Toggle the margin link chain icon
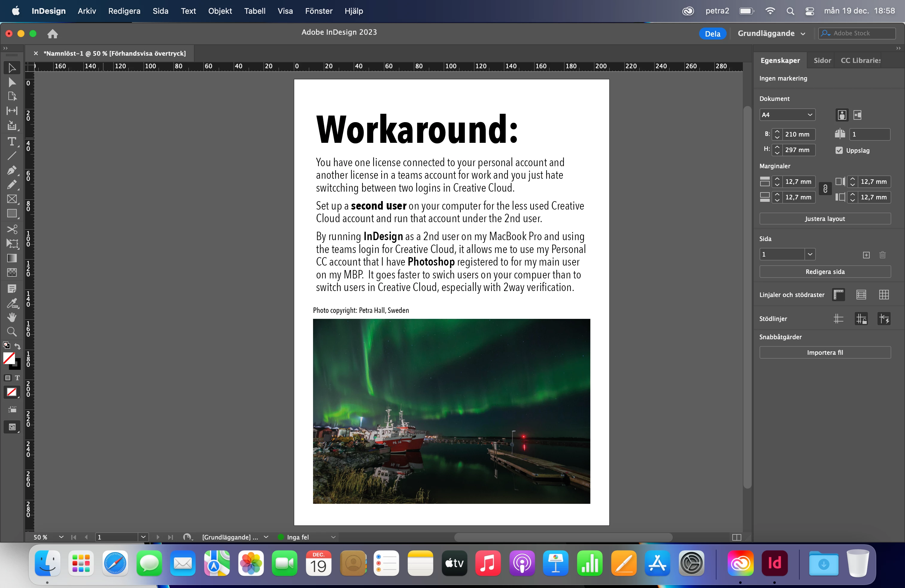Screen dimensions: 905x588 825,189
